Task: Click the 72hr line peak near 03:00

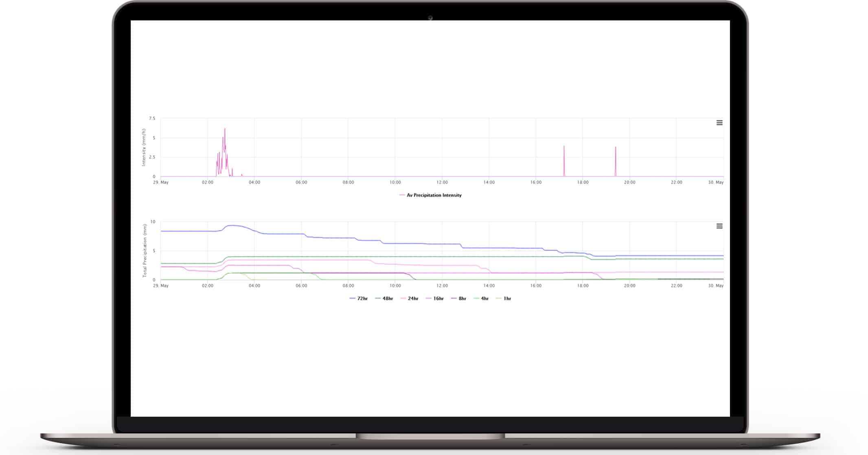Action: (x=233, y=225)
